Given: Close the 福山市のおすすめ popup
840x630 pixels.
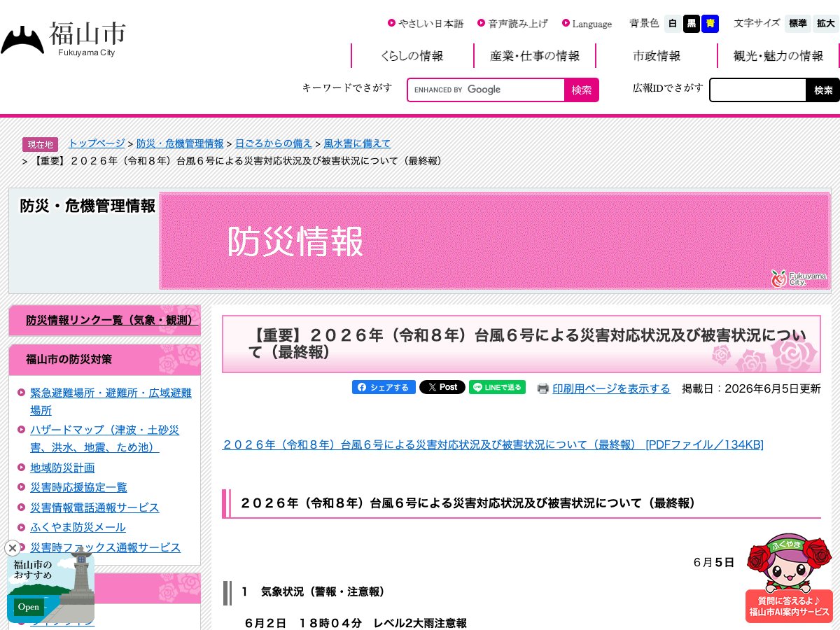Looking at the screenshot, I should 13,548.
